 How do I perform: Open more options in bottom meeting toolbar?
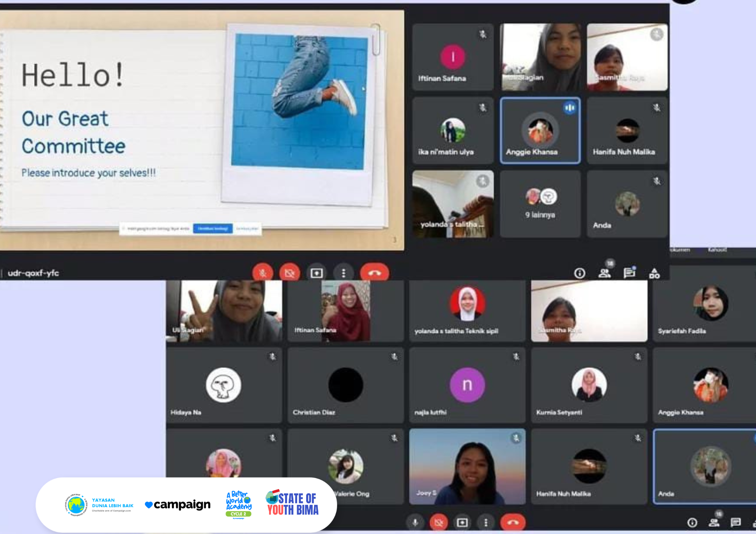(486, 522)
